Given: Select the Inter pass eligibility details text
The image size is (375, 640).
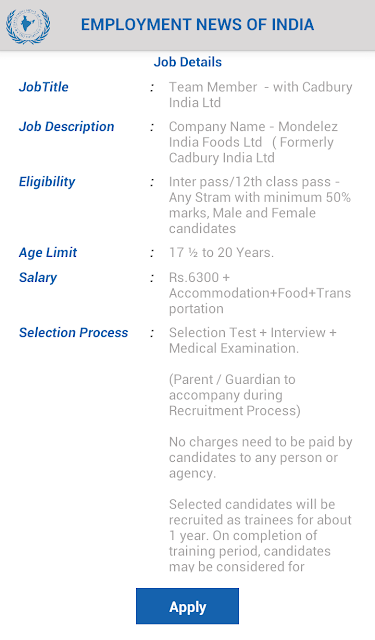Looking at the screenshot, I should coord(260,205).
